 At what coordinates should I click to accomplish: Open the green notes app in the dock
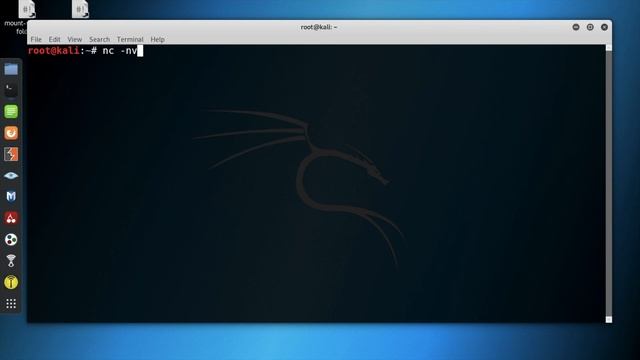pyautogui.click(x=11, y=111)
